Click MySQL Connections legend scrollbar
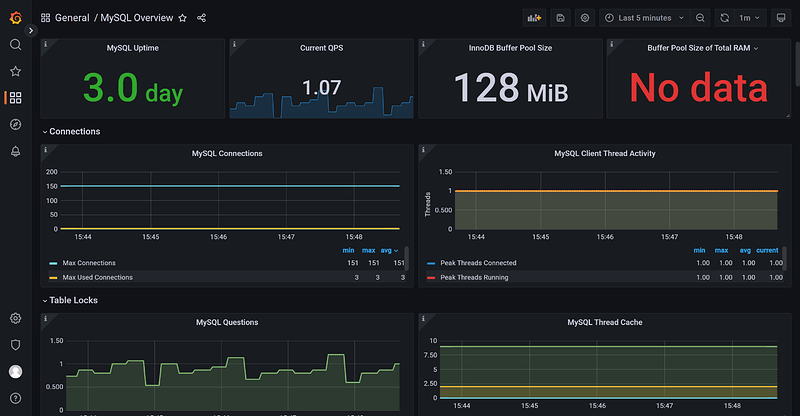This screenshot has height=416, width=800. click(407, 258)
